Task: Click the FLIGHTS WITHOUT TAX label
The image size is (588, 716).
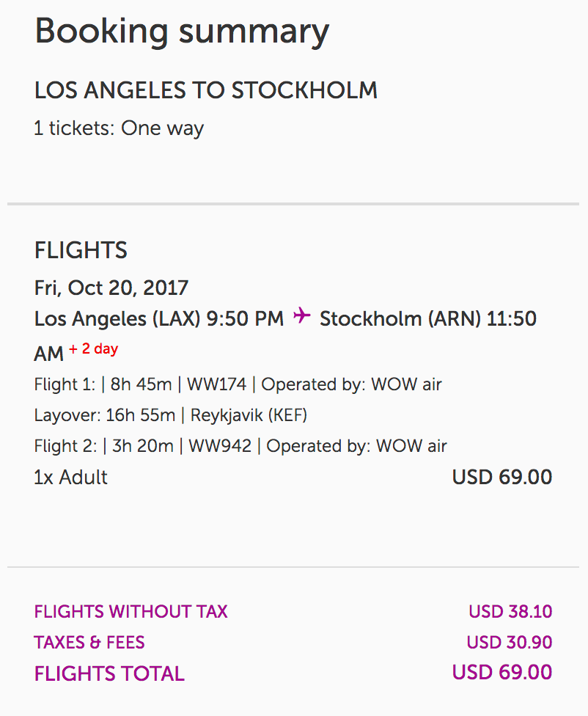Action: coord(131,612)
